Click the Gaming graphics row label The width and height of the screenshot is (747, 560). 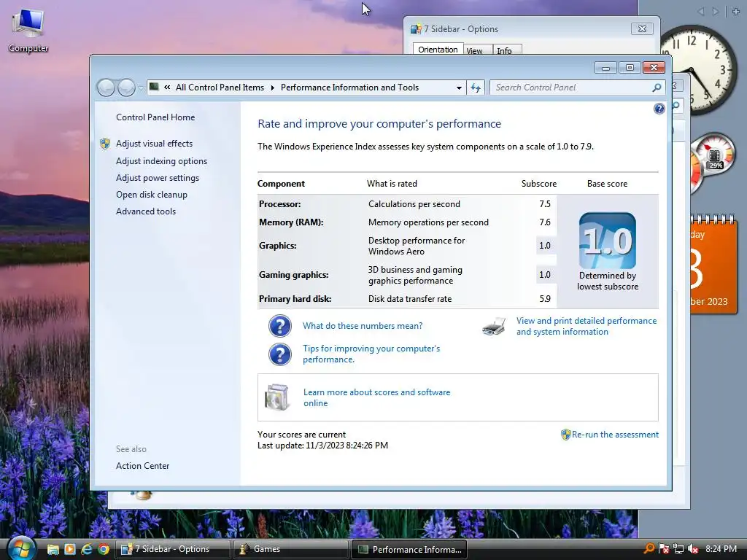click(x=293, y=275)
